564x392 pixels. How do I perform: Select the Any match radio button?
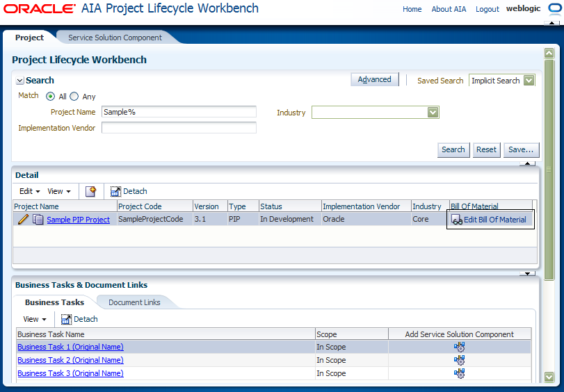tap(74, 97)
